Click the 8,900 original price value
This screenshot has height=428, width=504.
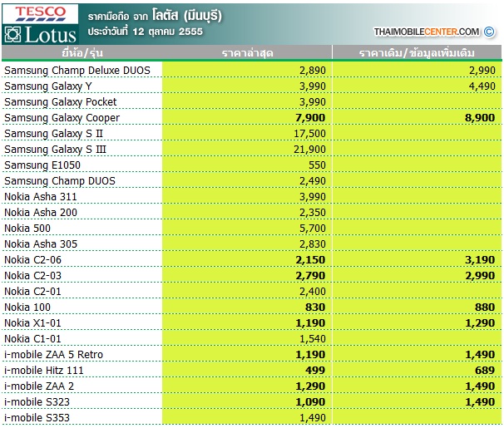480,117
